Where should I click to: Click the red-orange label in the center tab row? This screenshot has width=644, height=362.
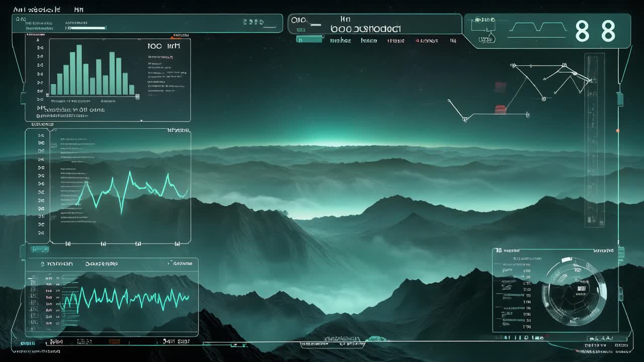point(427,41)
